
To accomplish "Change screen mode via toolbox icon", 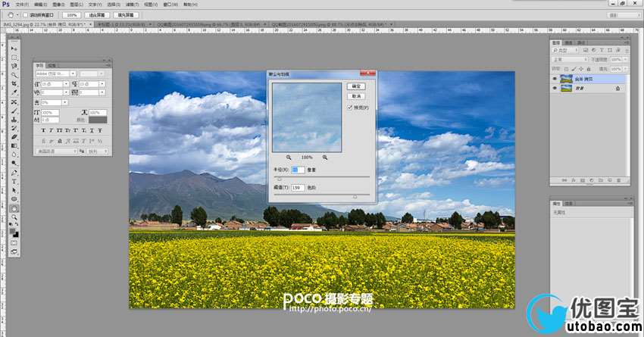I will point(14,252).
